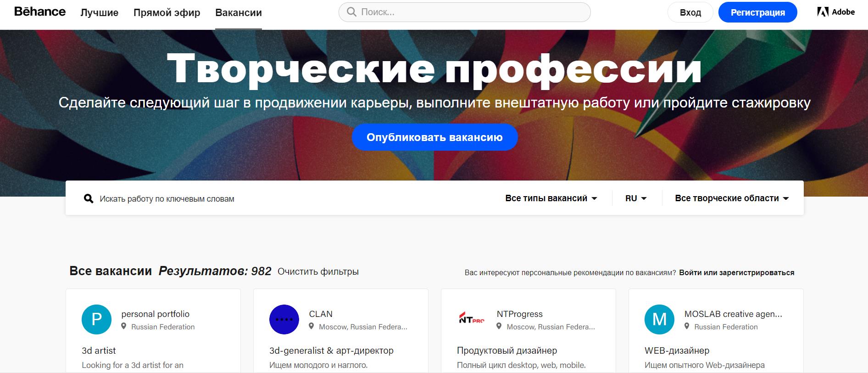Click the Behance logo
This screenshot has width=868, height=373.
click(x=40, y=12)
